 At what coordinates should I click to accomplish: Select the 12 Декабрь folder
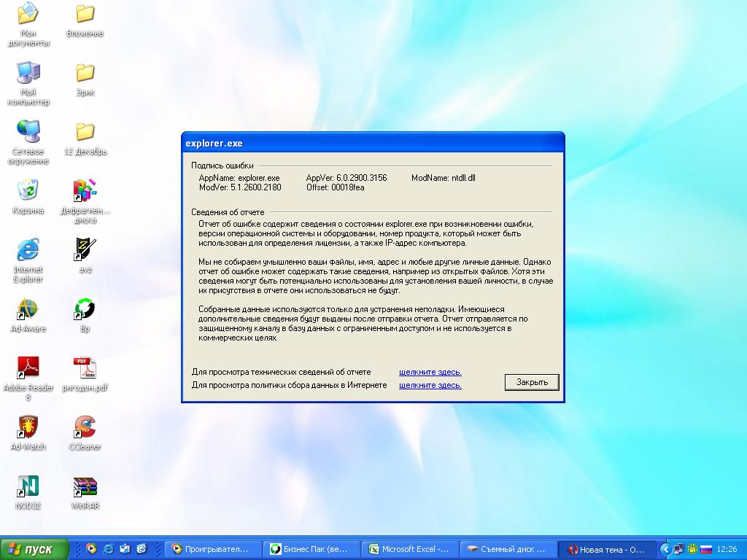pos(85,132)
